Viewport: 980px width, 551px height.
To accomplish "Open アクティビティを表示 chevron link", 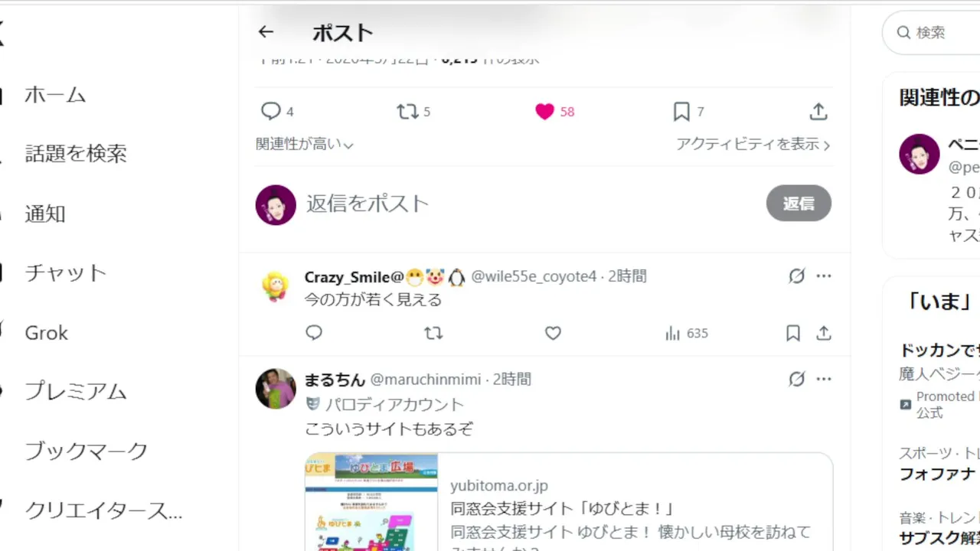I will [753, 144].
